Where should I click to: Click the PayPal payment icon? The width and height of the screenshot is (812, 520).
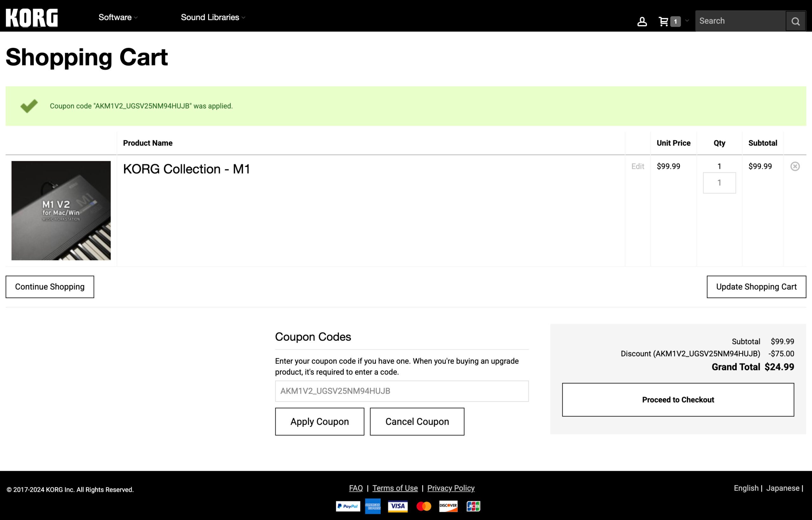click(348, 506)
